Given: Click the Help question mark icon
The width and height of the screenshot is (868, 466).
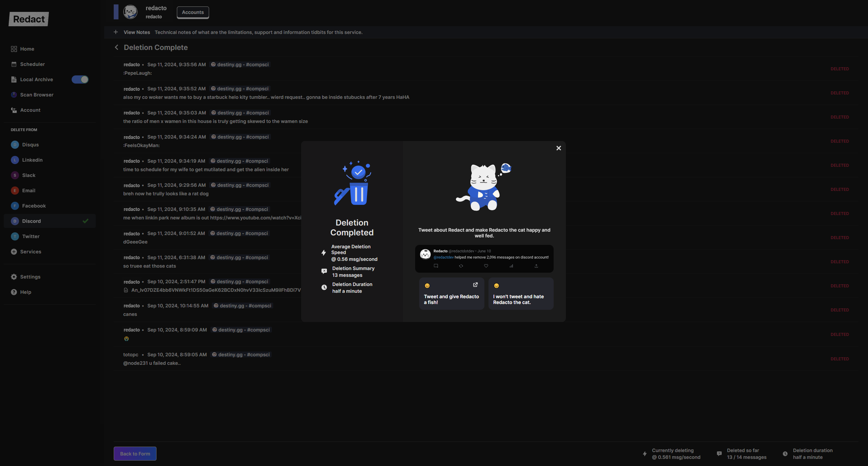Looking at the screenshot, I should (x=14, y=292).
